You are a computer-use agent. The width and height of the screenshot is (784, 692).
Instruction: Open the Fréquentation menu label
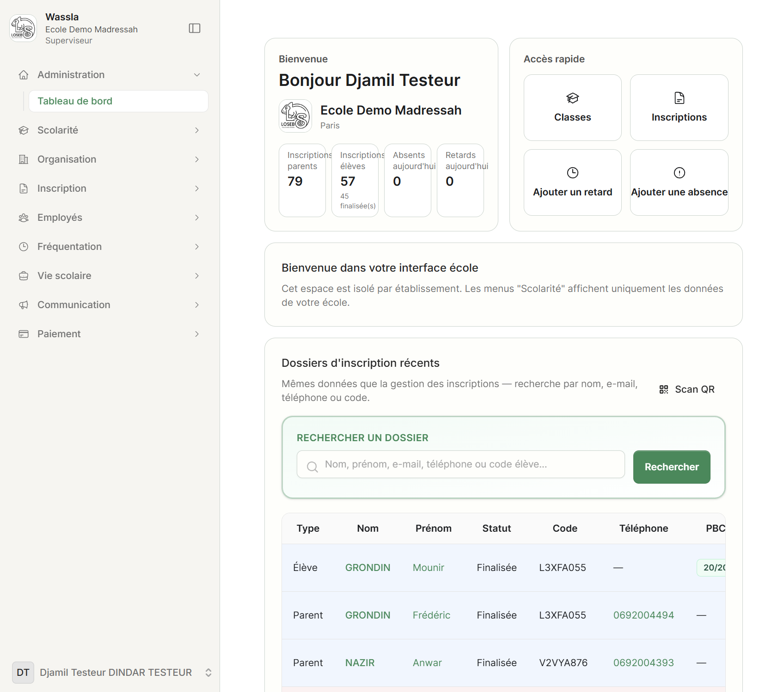pos(70,247)
